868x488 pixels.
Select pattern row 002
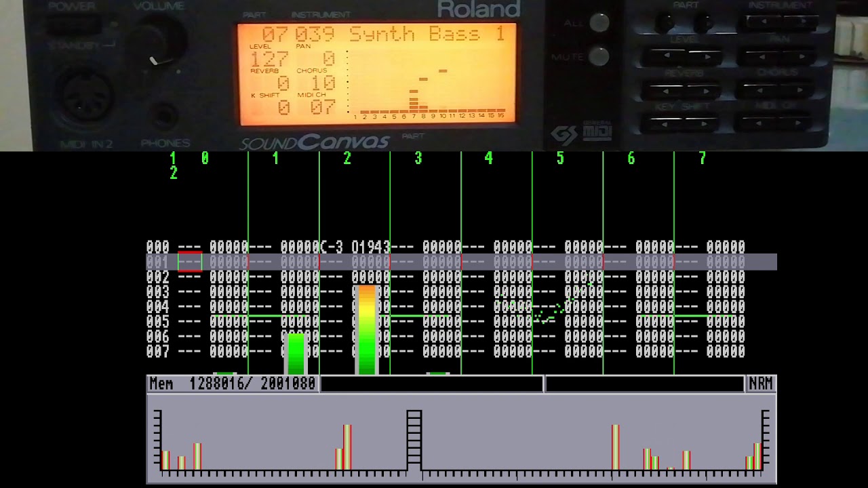(x=446, y=277)
